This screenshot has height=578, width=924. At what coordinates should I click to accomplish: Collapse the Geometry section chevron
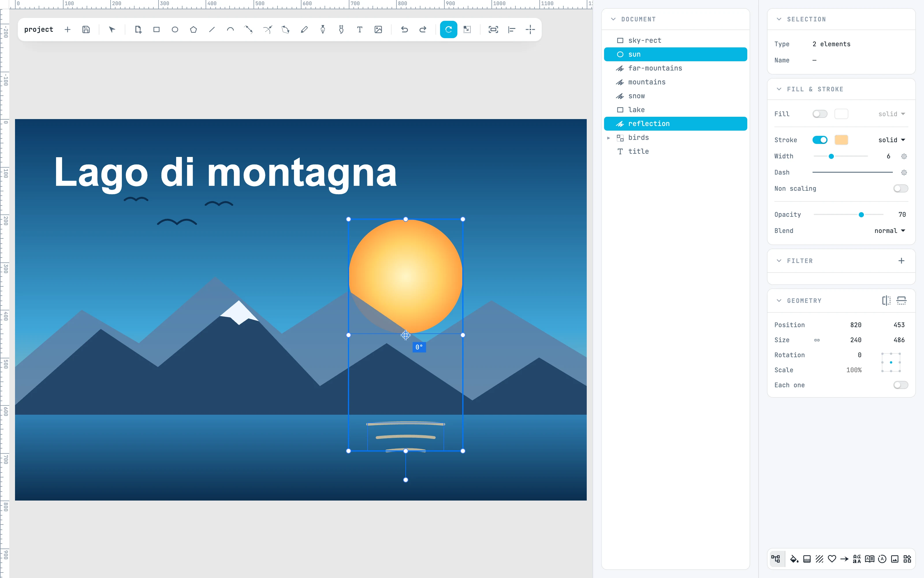[x=779, y=301]
